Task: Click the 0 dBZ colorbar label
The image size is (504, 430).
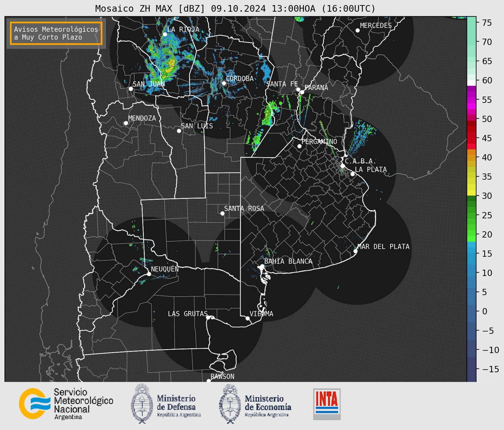Action: (484, 311)
